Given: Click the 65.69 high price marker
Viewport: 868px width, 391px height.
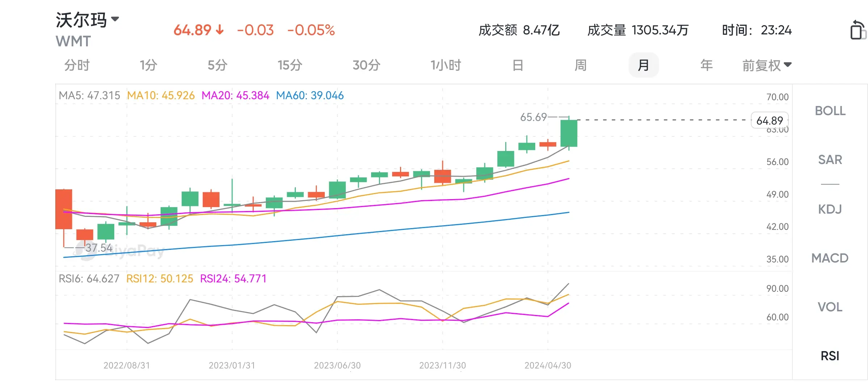Looking at the screenshot, I should tap(533, 117).
